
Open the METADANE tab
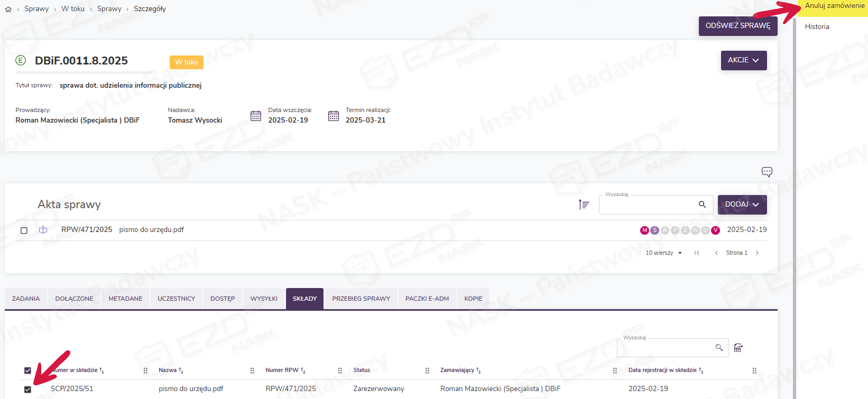coord(125,299)
